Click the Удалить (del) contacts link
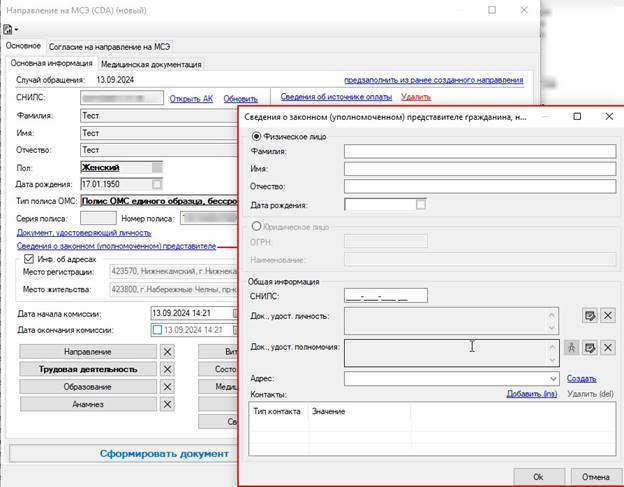 591,394
